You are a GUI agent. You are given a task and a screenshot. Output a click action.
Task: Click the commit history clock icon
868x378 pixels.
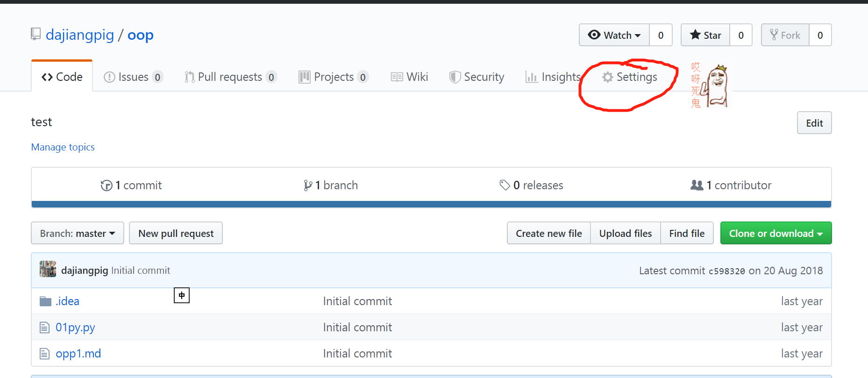107,185
